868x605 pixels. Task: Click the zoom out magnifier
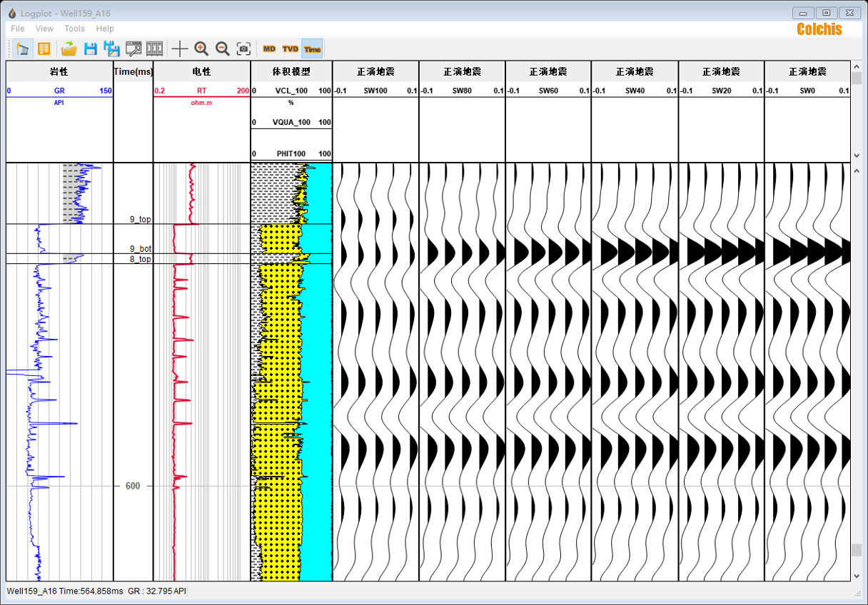223,49
